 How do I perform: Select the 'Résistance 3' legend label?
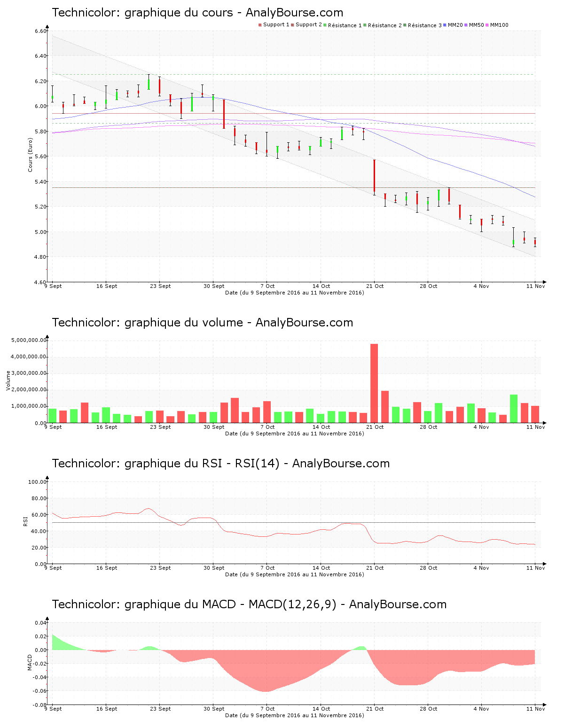click(x=425, y=25)
